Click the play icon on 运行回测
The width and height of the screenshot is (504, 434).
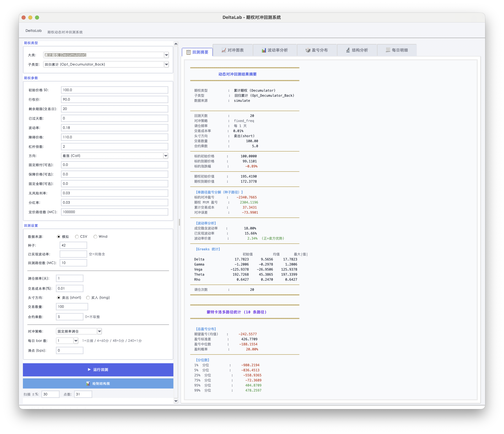click(x=89, y=369)
